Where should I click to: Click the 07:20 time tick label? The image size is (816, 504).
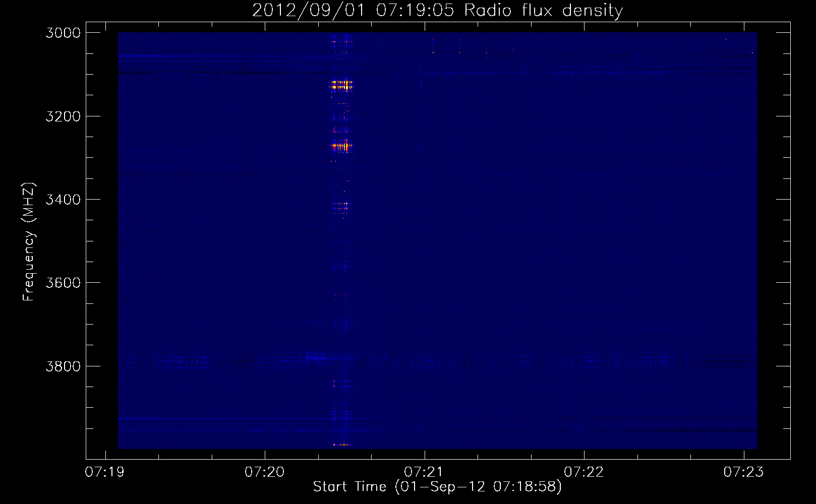click(x=265, y=472)
